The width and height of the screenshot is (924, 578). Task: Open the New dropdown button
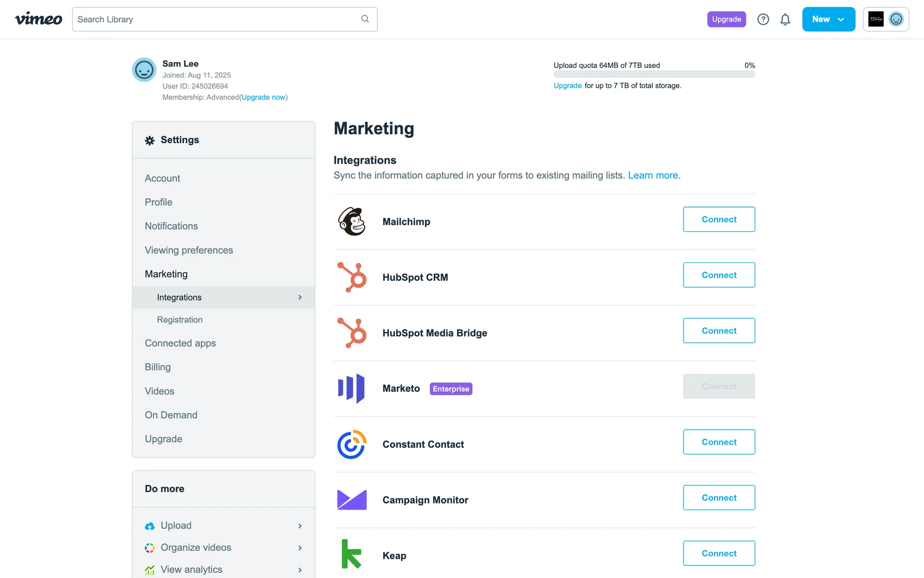click(x=828, y=19)
